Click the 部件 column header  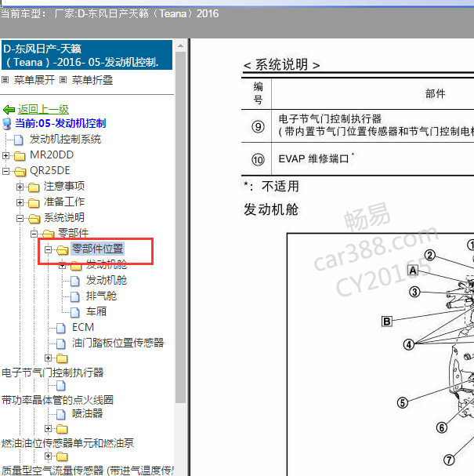click(x=435, y=94)
